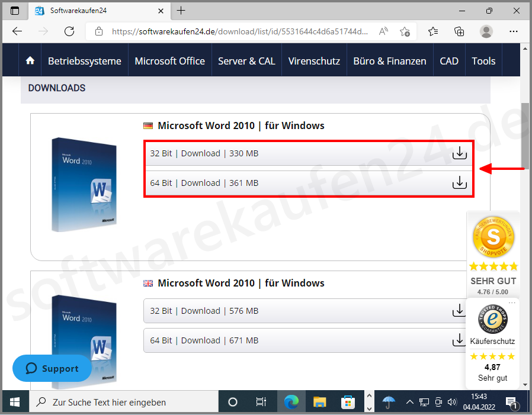Open Cortana circle on the taskbar

(x=233, y=402)
